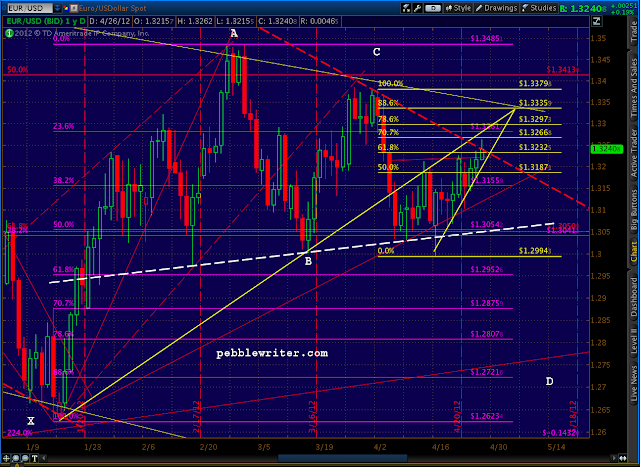The width and height of the screenshot is (640, 467).
Task: Click the small square button before Euro/USDollar Spot
Action: 74,8
